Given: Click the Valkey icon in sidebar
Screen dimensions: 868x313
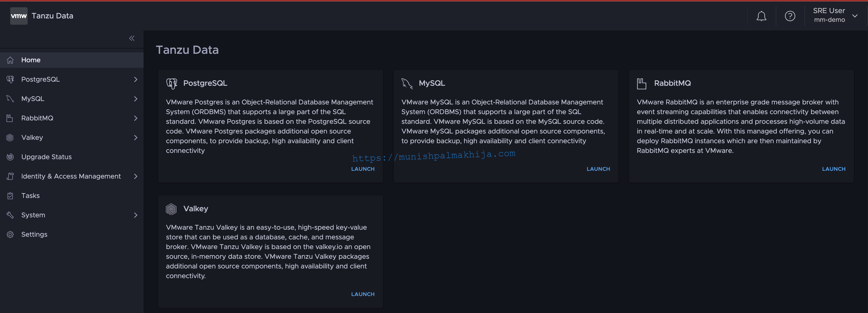Looking at the screenshot, I should 10,138.
